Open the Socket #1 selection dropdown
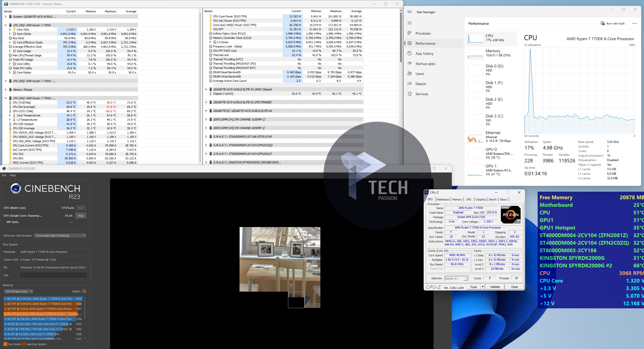 point(456,278)
